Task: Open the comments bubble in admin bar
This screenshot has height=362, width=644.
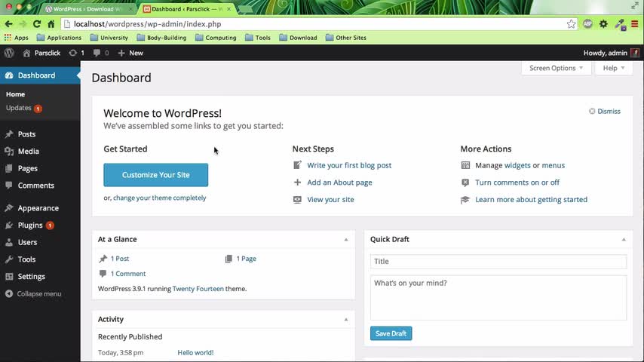Action: pos(100,53)
